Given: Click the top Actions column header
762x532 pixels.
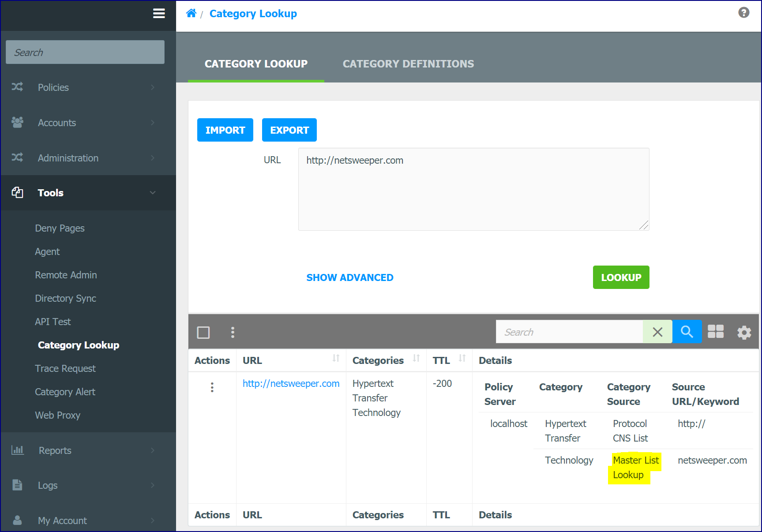Looking at the screenshot, I should (212, 360).
